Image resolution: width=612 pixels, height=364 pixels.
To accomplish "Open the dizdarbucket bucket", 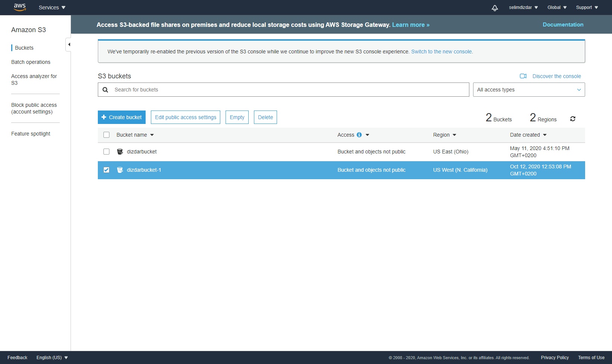I will (x=142, y=152).
